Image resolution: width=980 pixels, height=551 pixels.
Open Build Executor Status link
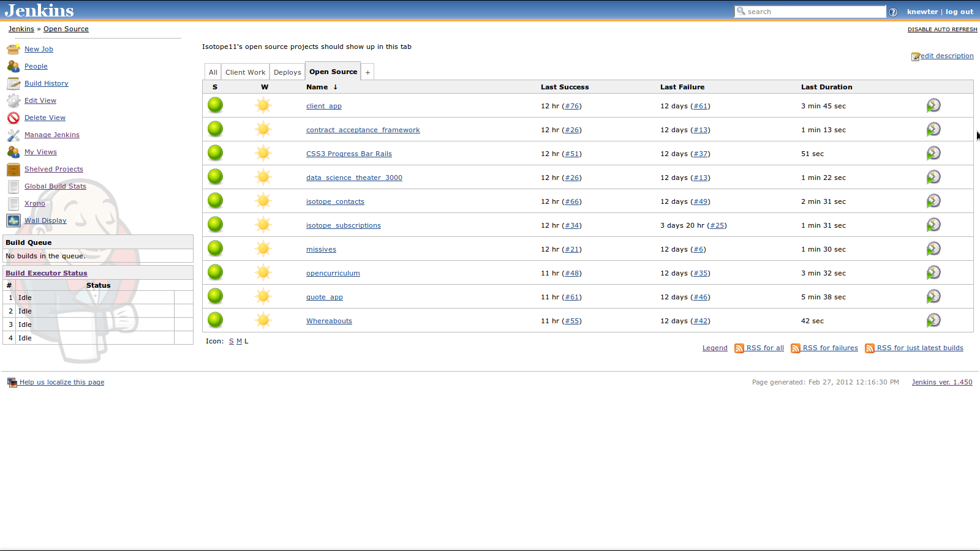coord(47,273)
